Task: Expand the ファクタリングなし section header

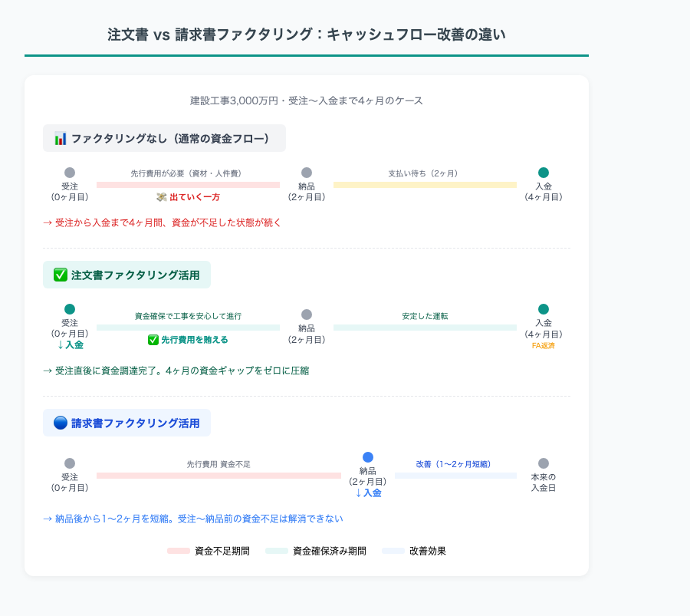Action: tap(165, 138)
